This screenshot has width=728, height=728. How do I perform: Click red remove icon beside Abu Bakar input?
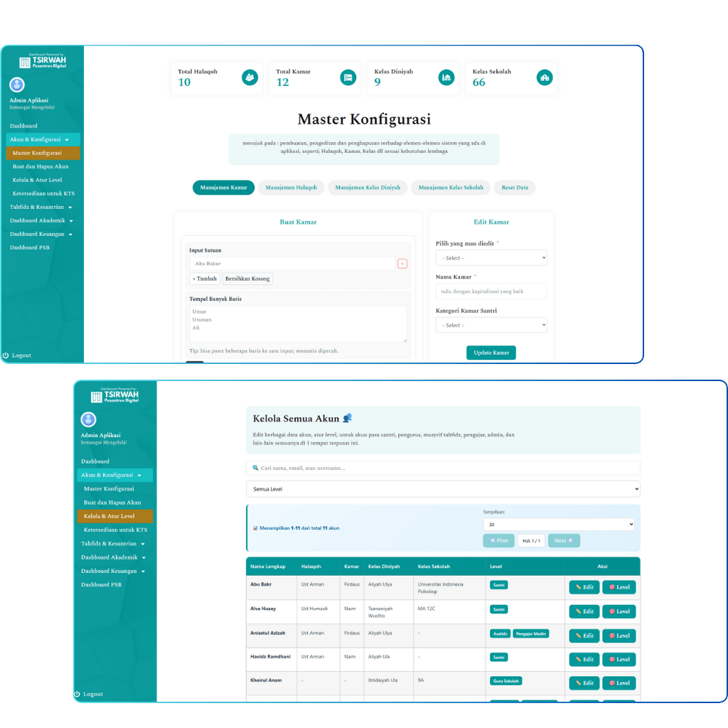tap(402, 264)
